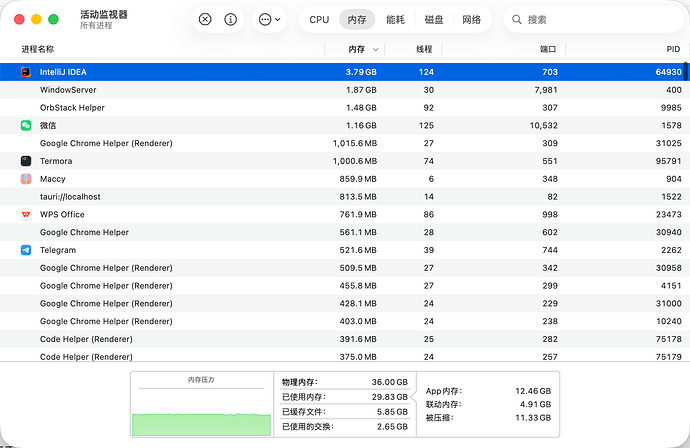Image resolution: width=690 pixels, height=448 pixels.
Task: Select Chrome Helper (Renderer) with PID 4151
Action: (x=343, y=286)
